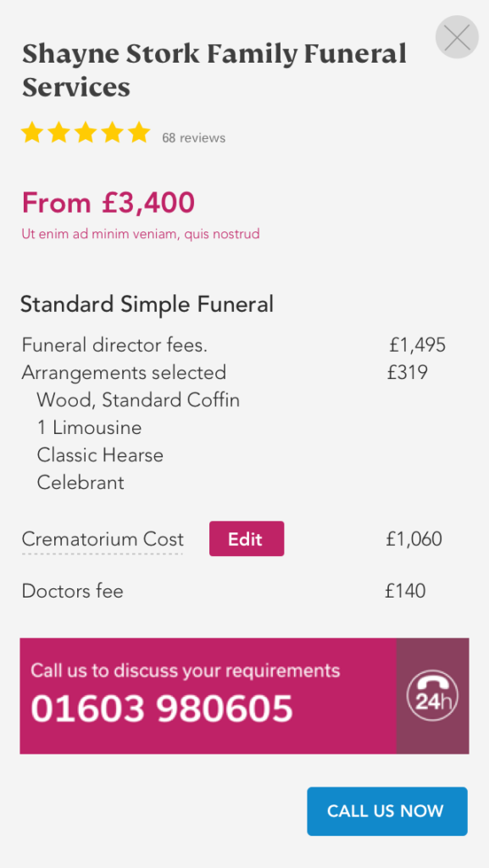489x868 pixels.
Task: Click the fourth yellow rating star
Action: tap(113, 133)
